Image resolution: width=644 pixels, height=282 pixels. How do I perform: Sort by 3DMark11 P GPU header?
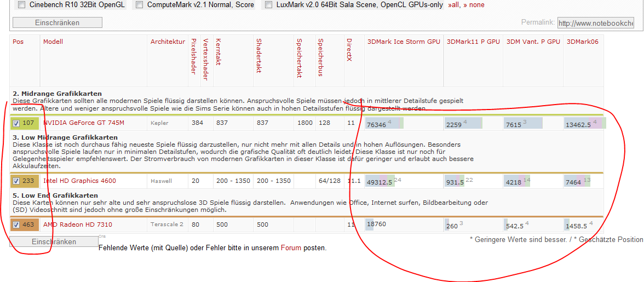(x=473, y=42)
